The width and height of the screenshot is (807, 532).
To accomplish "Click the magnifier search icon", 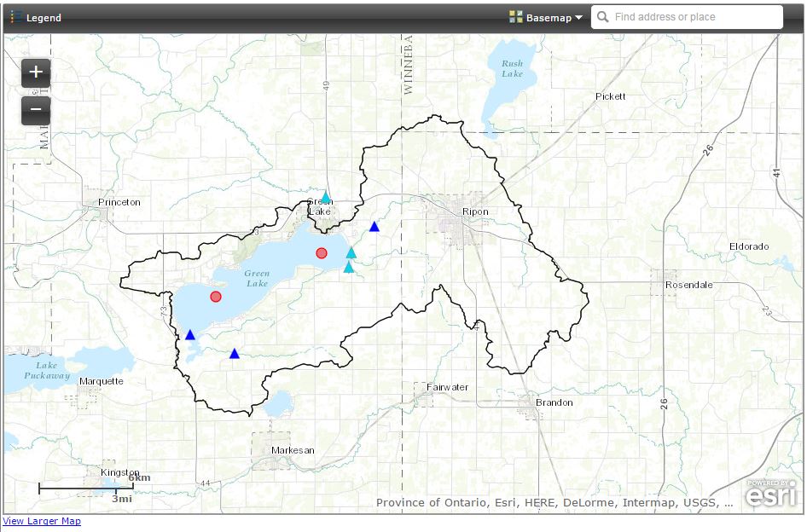I will click(x=603, y=17).
